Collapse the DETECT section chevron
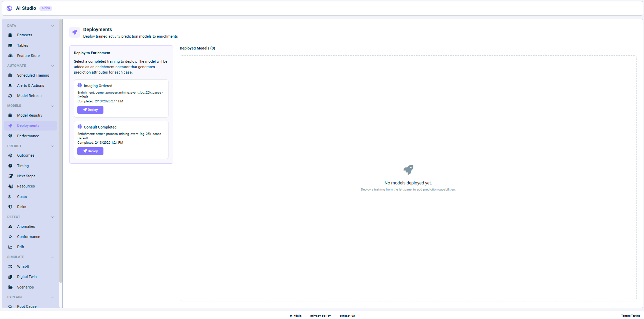Image resolution: width=644 pixels, height=319 pixels. 53,217
